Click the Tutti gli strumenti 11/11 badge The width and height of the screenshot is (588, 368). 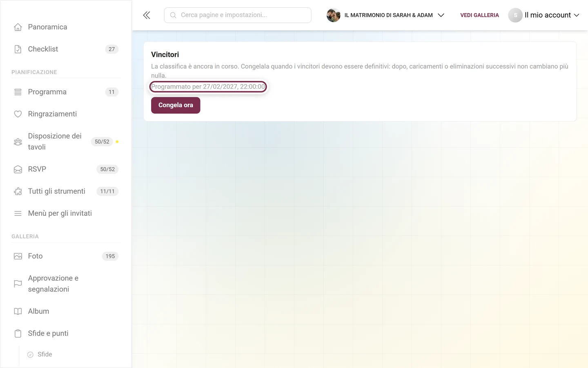[107, 191]
